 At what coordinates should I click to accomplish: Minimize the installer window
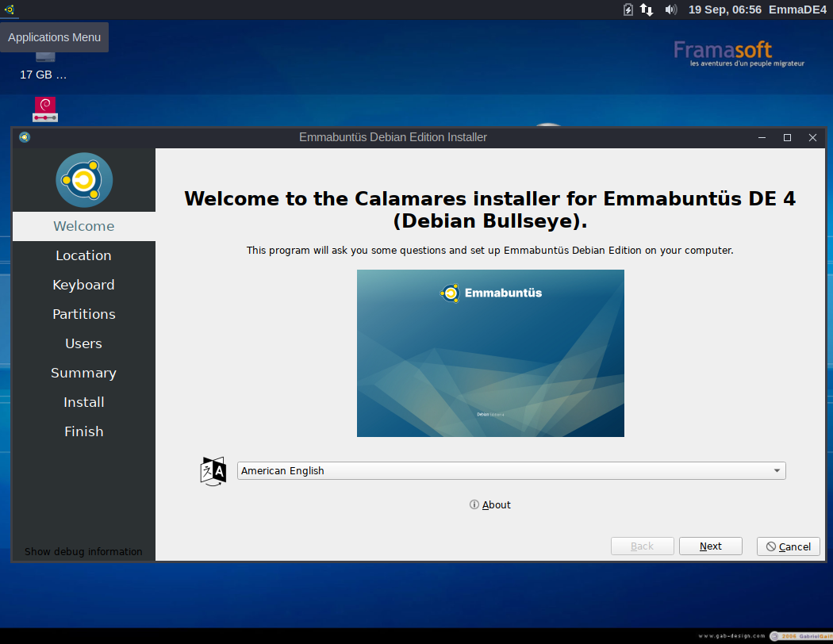pos(762,137)
